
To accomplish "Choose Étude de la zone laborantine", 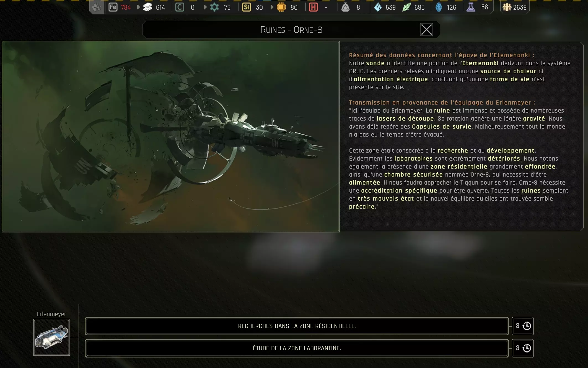I will 297,348.
